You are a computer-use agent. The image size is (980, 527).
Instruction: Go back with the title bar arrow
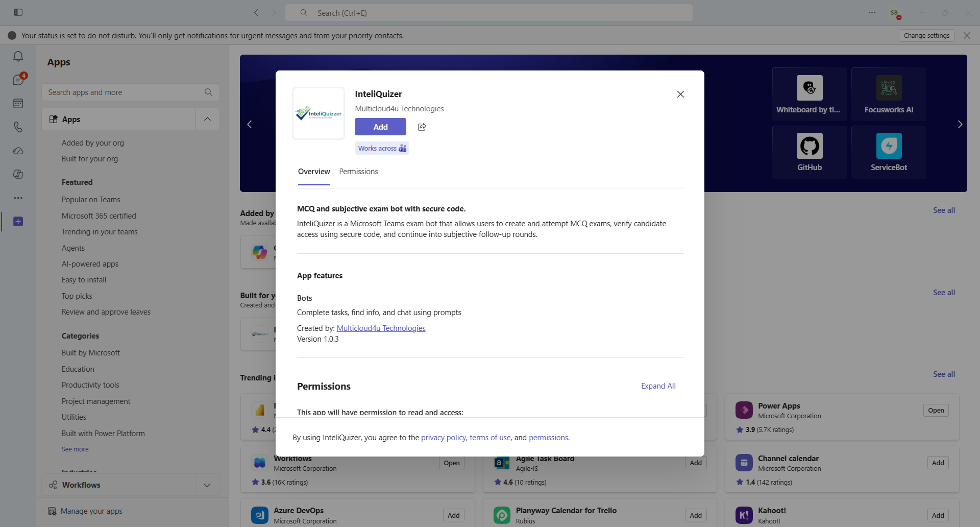tap(256, 12)
